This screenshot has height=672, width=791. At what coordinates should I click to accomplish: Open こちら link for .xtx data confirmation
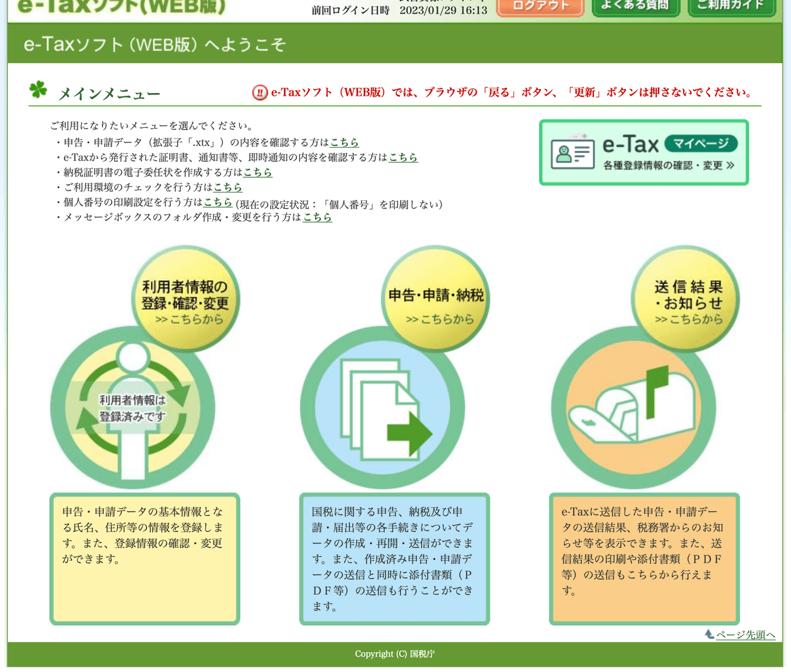[x=344, y=142]
